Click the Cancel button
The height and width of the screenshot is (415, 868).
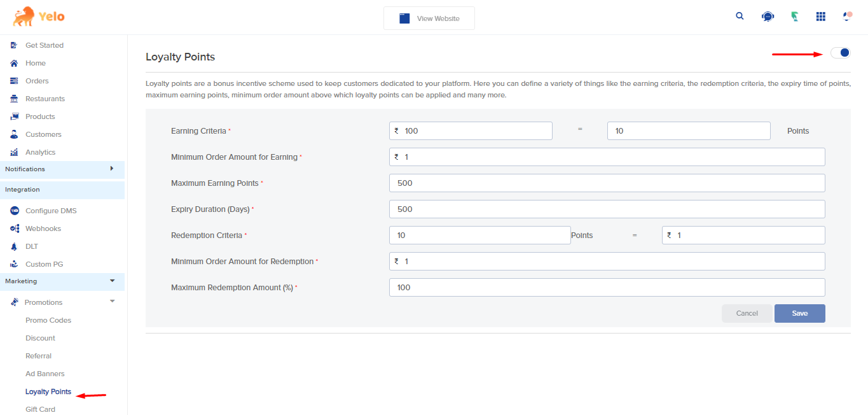click(x=747, y=313)
